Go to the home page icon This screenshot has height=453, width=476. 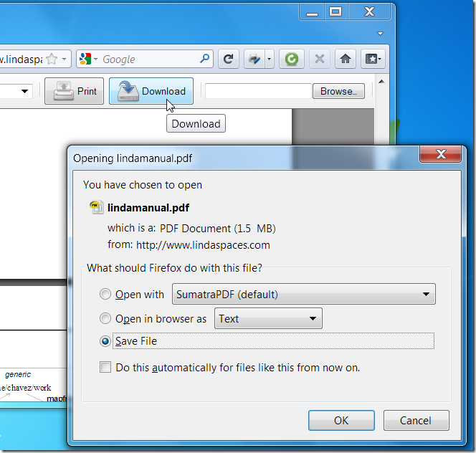click(346, 59)
